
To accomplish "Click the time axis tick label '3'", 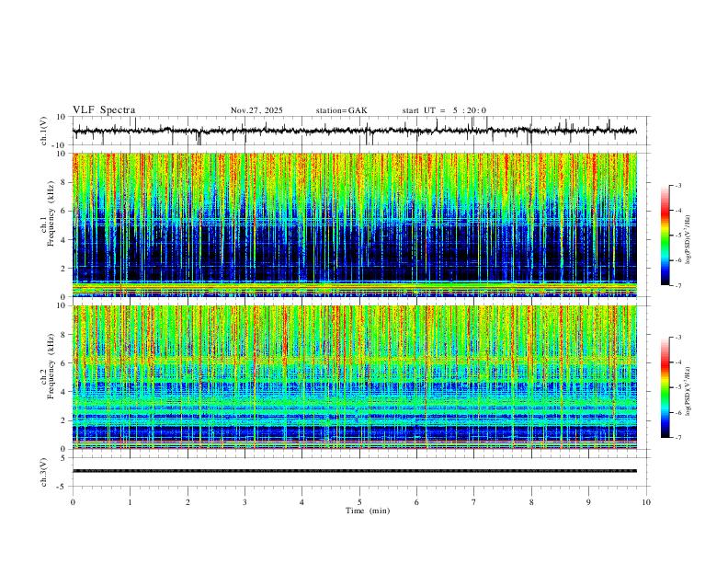I will (x=245, y=502).
